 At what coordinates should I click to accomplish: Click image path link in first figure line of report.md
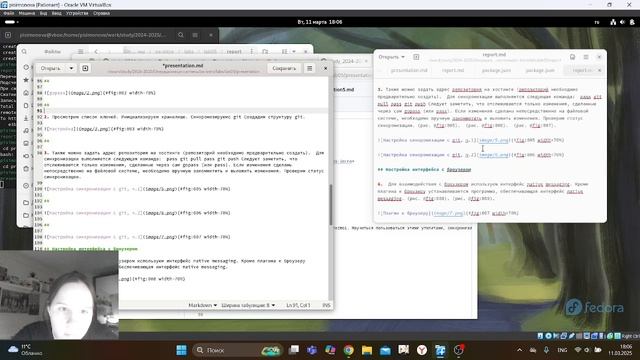coord(493,140)
